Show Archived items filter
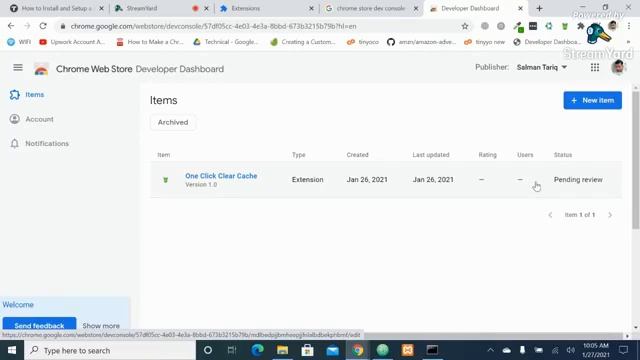The image size is (640, 360). 173,122
